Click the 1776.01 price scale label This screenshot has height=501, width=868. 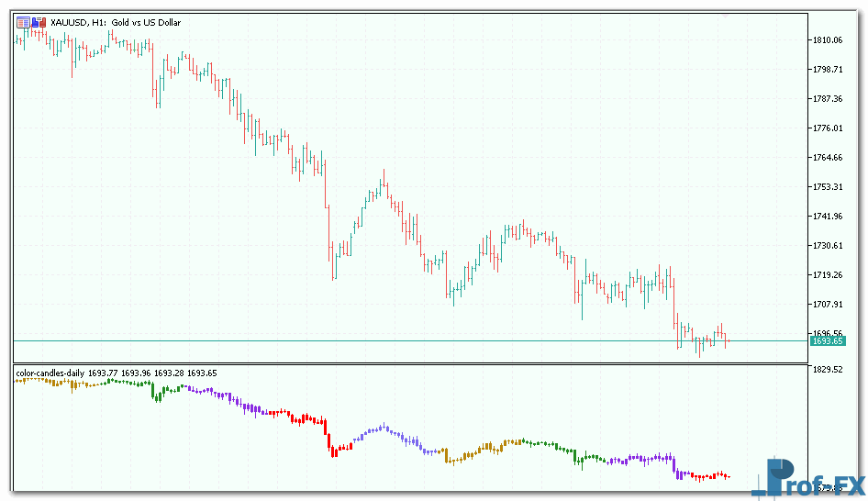coord(827,128)
